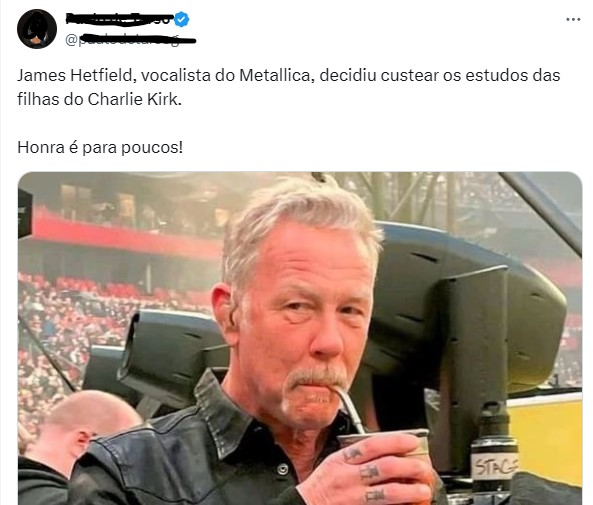Open the attached concert photo
This screenshot has height=505, width=593.
(300, 338)
